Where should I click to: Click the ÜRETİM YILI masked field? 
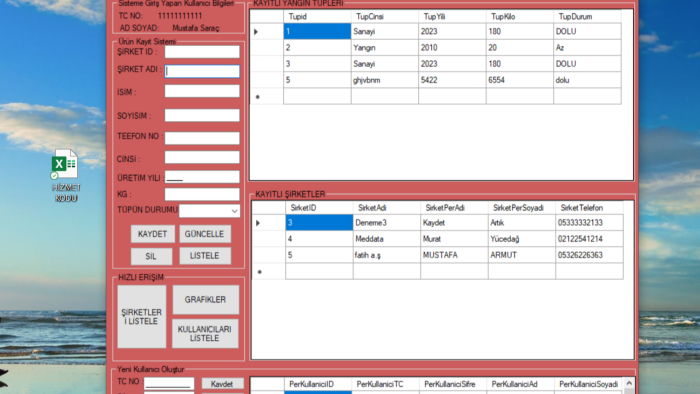202,177
